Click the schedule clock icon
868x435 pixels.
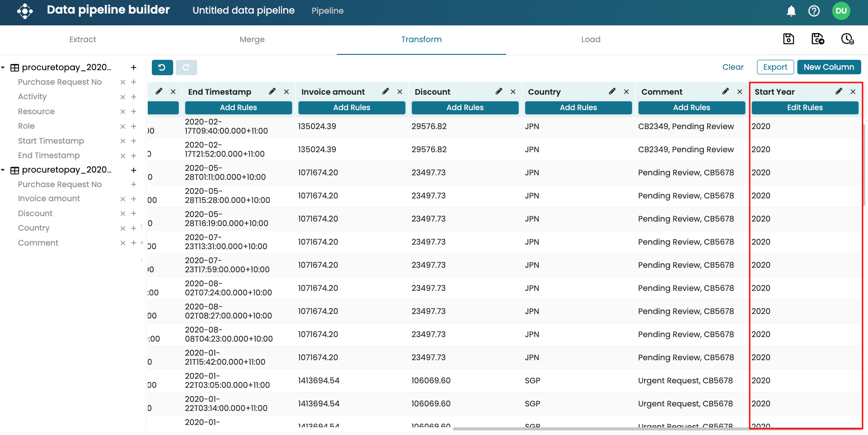point(847,39)
